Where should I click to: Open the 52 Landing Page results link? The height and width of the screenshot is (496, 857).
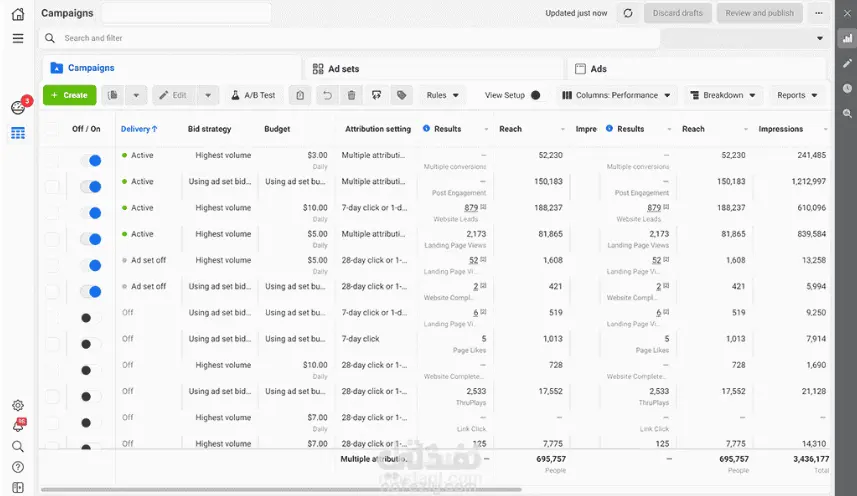tap(473, 260)
